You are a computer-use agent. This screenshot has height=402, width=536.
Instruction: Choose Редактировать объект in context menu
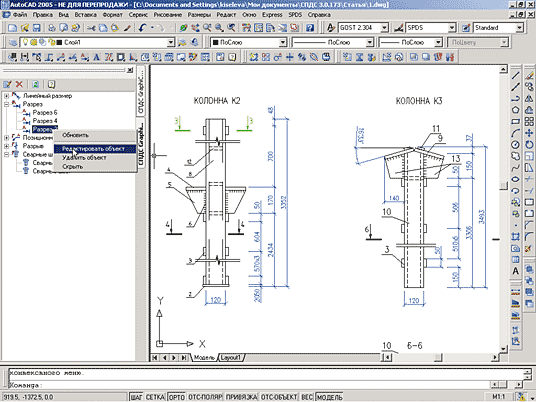[95, 149]
